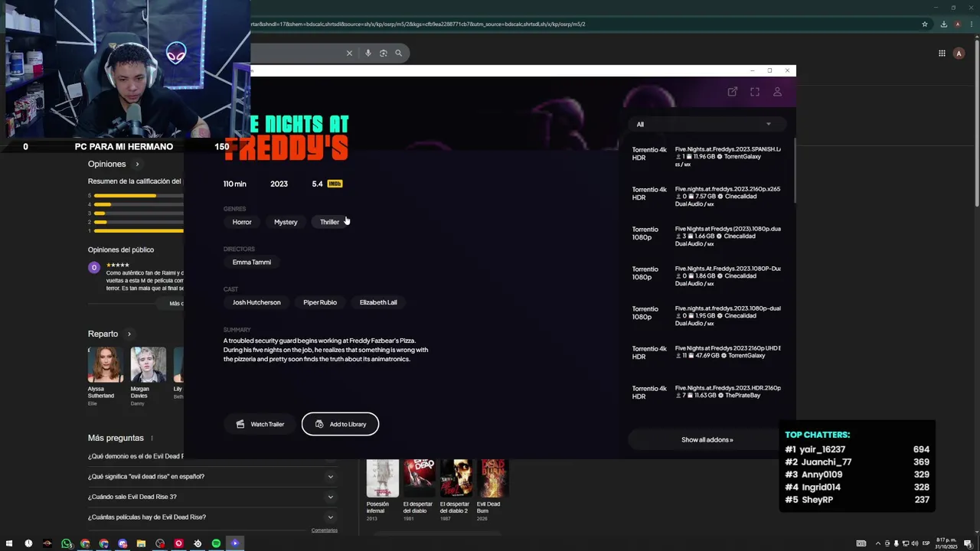Select the 7.57 GB Cinecalidad 2160p stream

coord(706,196)
